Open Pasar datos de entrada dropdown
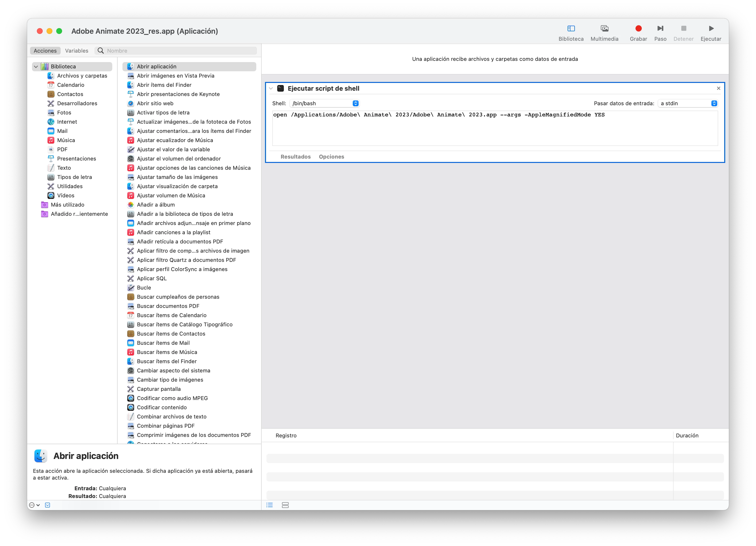The width and height of the screenshot is (756, 546). pyautogui.click(x=688, y=103)
